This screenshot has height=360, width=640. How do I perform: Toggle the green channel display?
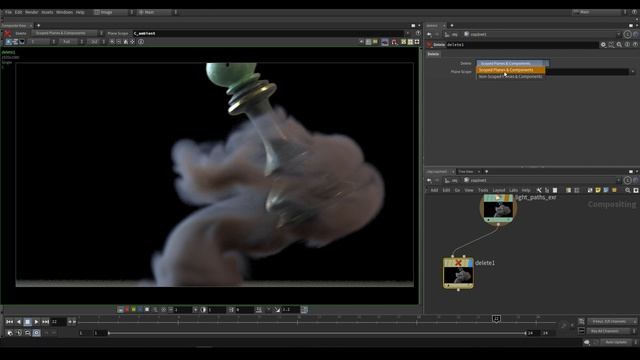(133, 310)
